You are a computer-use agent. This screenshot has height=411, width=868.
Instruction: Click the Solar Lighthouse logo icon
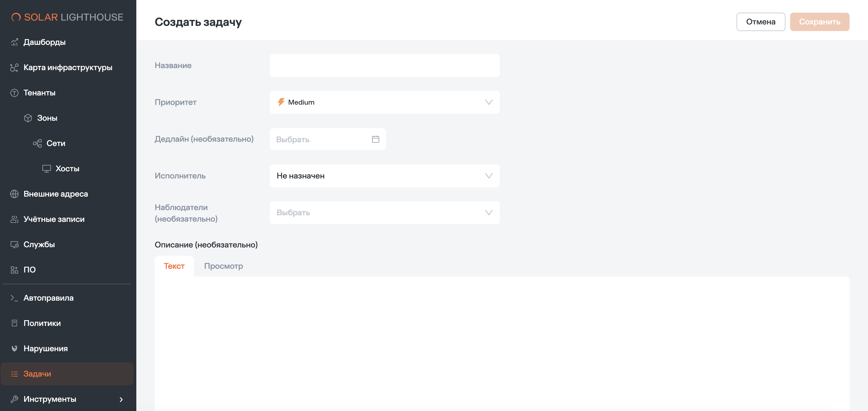(x=16, y=17)
